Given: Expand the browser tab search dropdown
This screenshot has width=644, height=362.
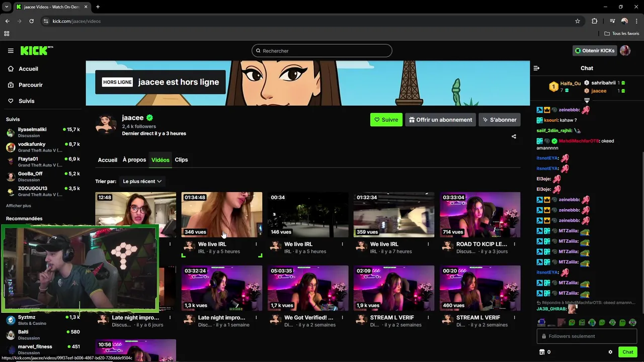Looking at the screenshot, I should click(x=7, y=7).
